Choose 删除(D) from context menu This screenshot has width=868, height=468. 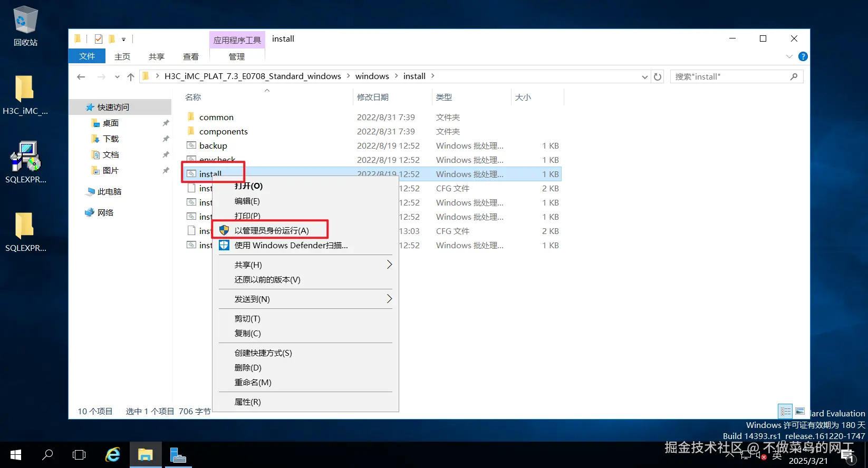click(305, 367)
